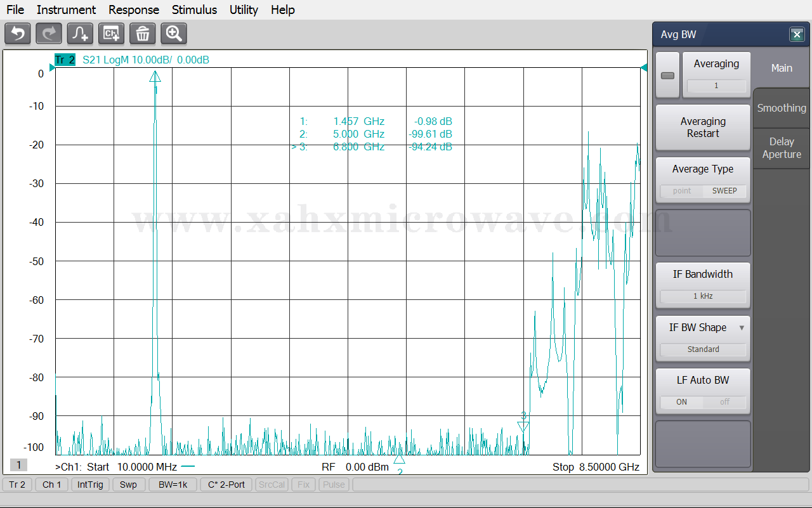This screenshot has height=508, width=812.
Task: Switch to the Delay Aperture tab
Action: click(x=782, y=148)
